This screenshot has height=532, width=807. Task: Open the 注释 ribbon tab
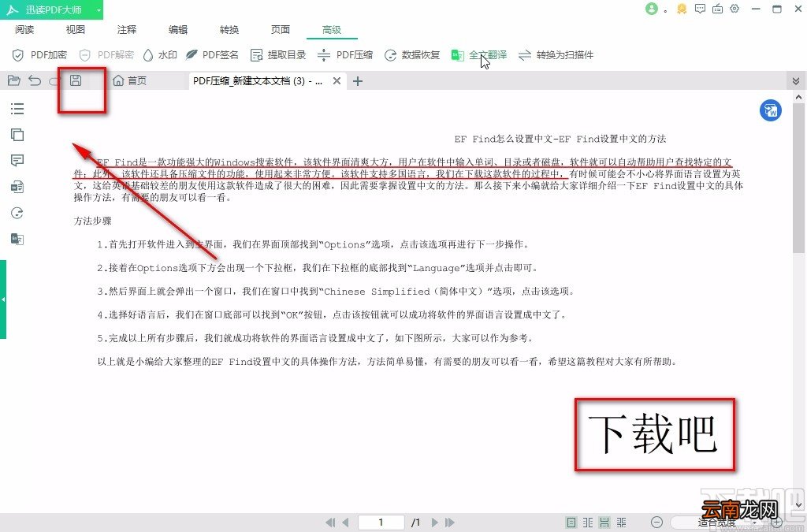(127, 29)
